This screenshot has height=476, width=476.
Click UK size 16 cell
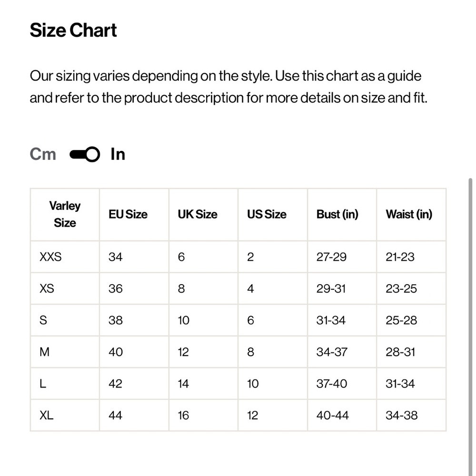pos(183,415)
